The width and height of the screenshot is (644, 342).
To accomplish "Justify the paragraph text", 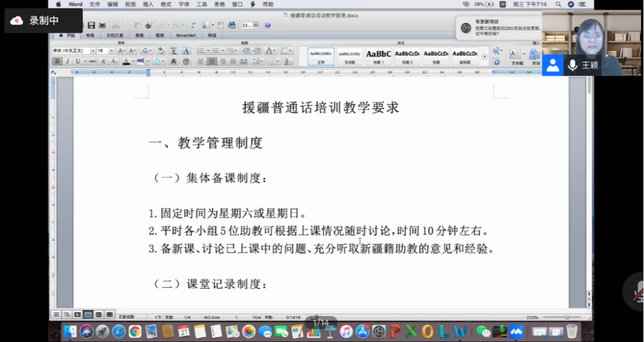I will (x=233, y=61).
